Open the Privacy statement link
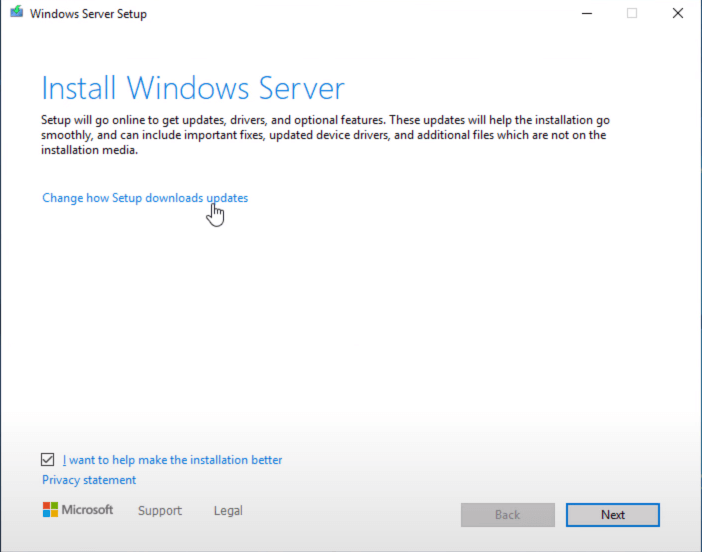Screen dimensions: 702x552 89,480
